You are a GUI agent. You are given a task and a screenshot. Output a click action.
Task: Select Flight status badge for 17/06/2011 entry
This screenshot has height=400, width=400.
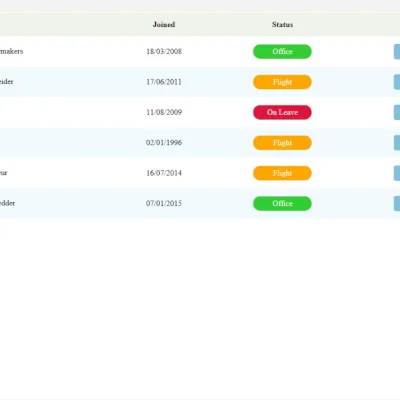(282, 82)
